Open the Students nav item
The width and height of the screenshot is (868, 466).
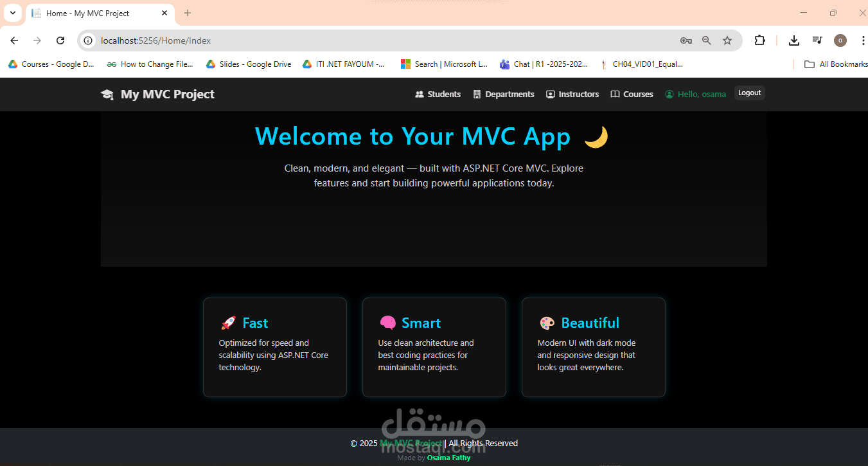(x=438, y=94)
